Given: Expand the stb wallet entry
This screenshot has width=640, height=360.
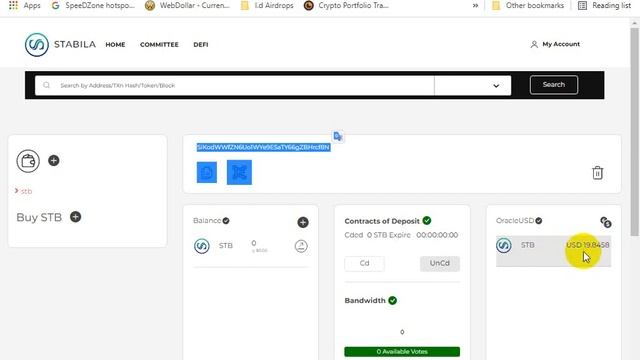Looking at the screenshot, I should 23,191.
